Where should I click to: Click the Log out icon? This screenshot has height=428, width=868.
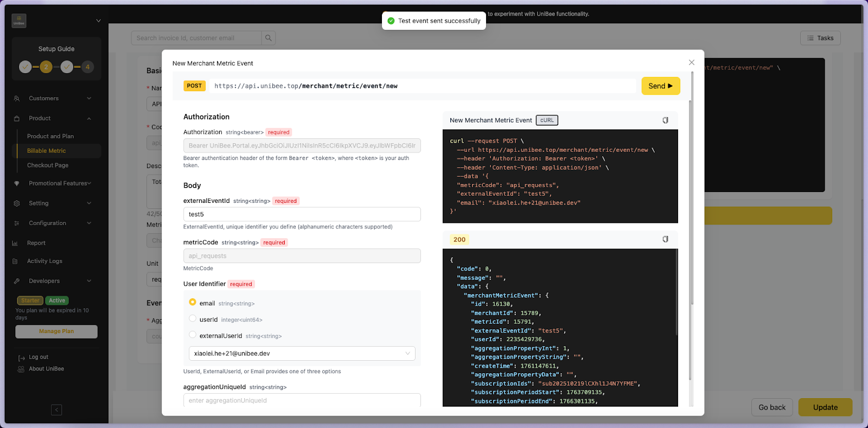[22, 358]
